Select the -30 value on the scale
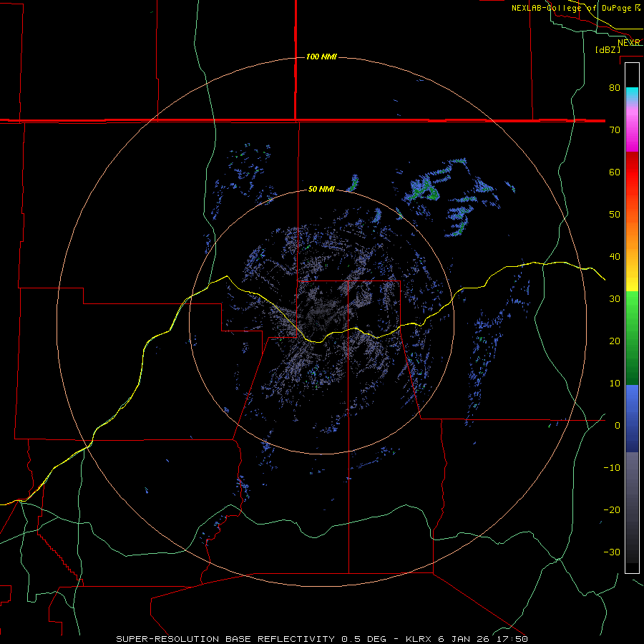The image size is (644, 644). (612, 552)
